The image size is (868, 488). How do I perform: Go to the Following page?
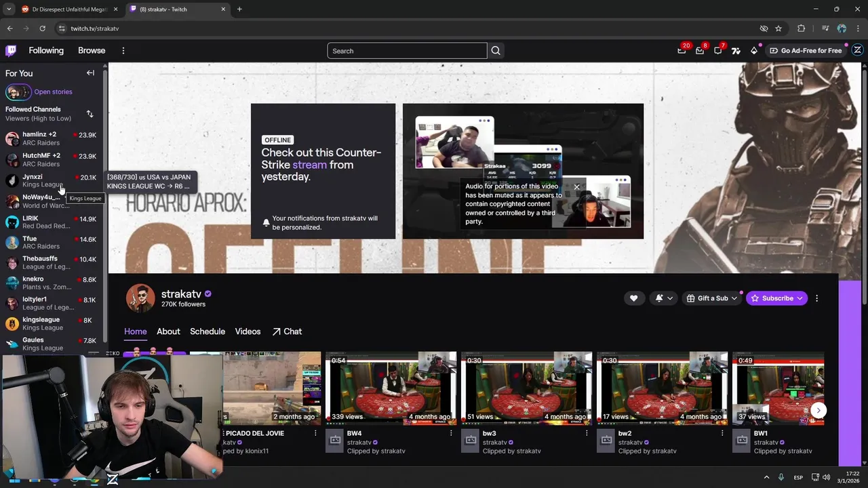click(46, 51)
